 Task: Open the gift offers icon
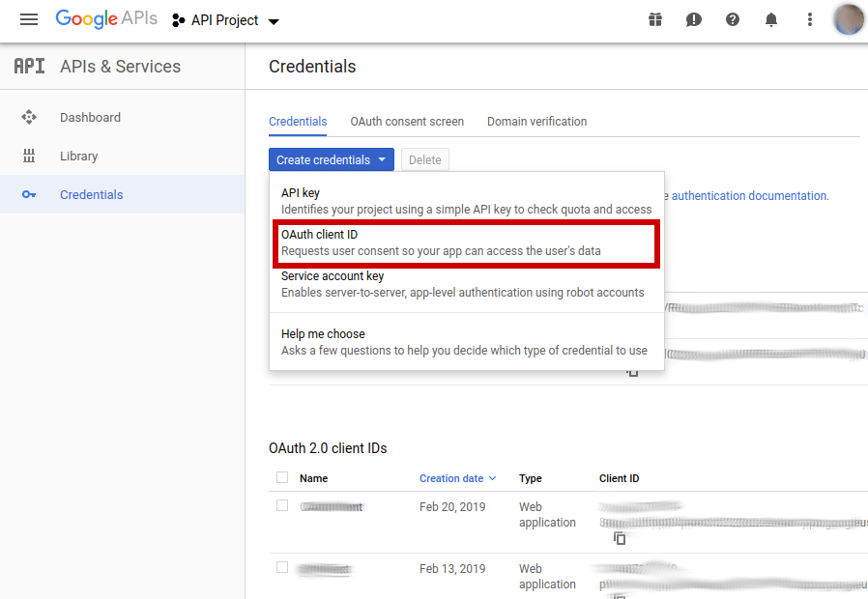click(655, 19)
